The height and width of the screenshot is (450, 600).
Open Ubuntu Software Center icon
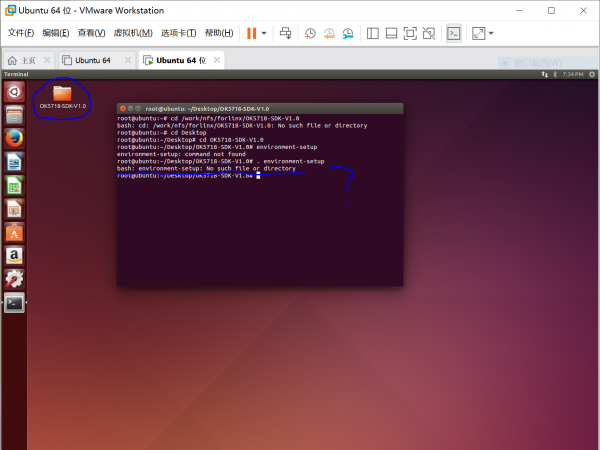tap(14, 233)
